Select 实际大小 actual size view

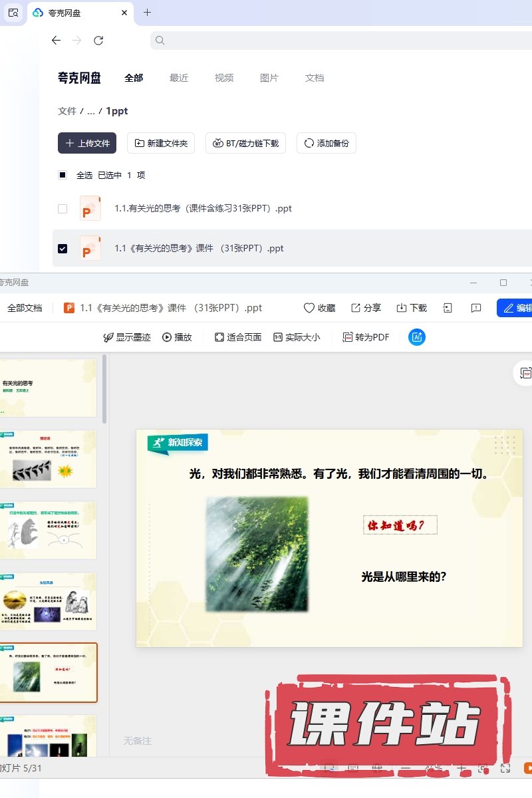tap(278, 337)
